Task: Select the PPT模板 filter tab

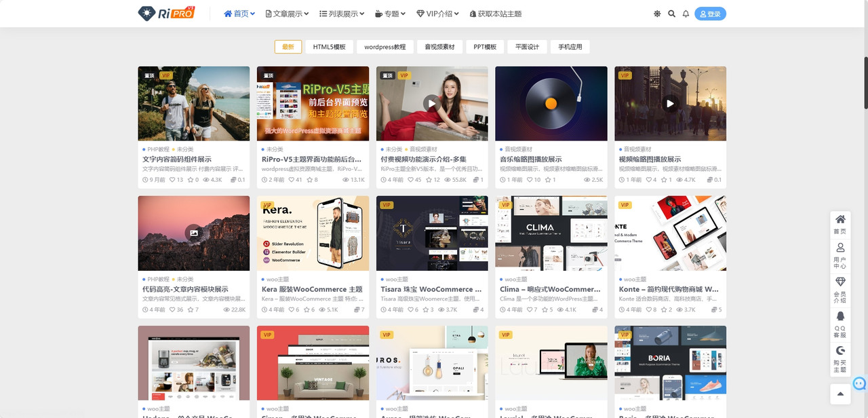Action: point(485,47)
